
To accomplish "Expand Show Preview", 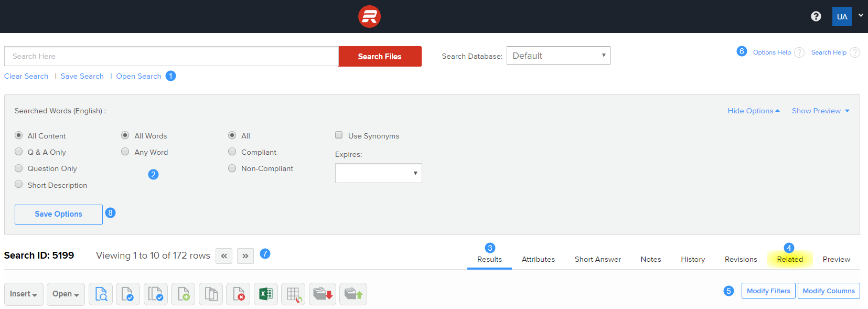I will click(820, 111).
